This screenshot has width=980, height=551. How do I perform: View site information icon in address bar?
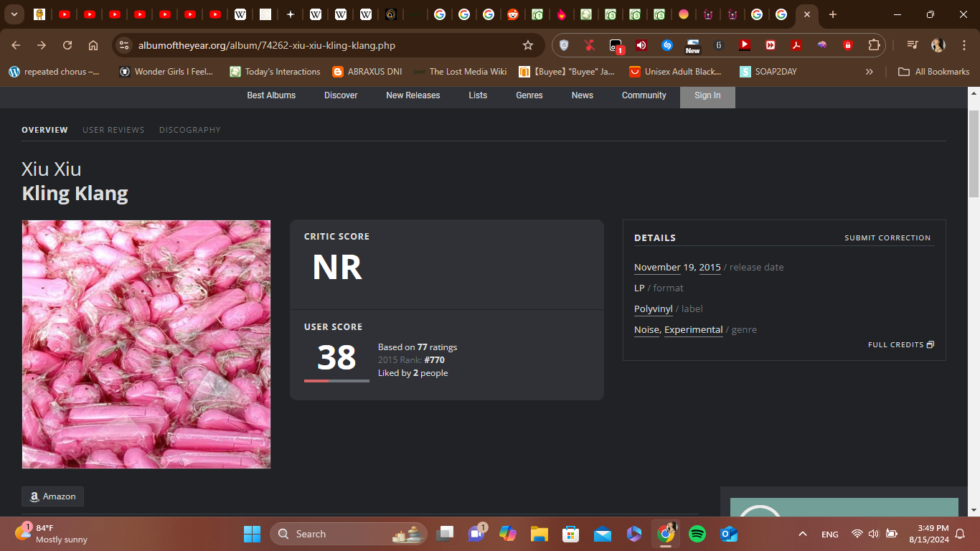pyautogui.click(x=124, y=45)
